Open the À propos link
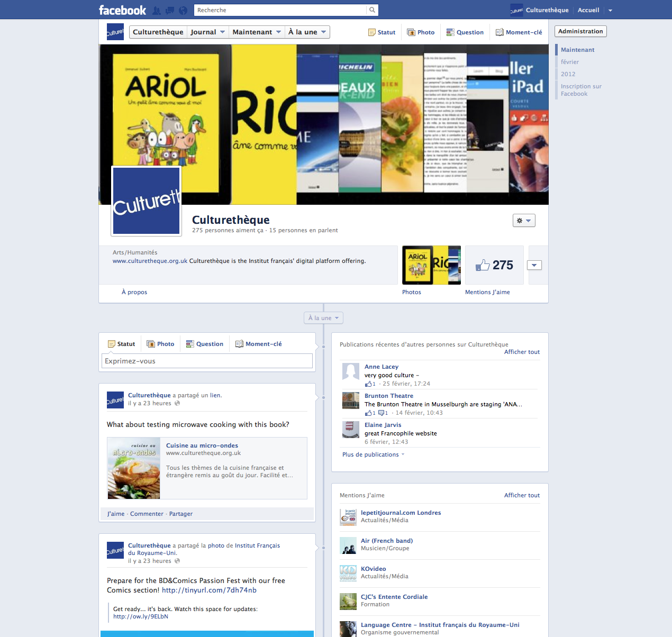Screen dimensions: 672x637 click(x=134, y=292)
